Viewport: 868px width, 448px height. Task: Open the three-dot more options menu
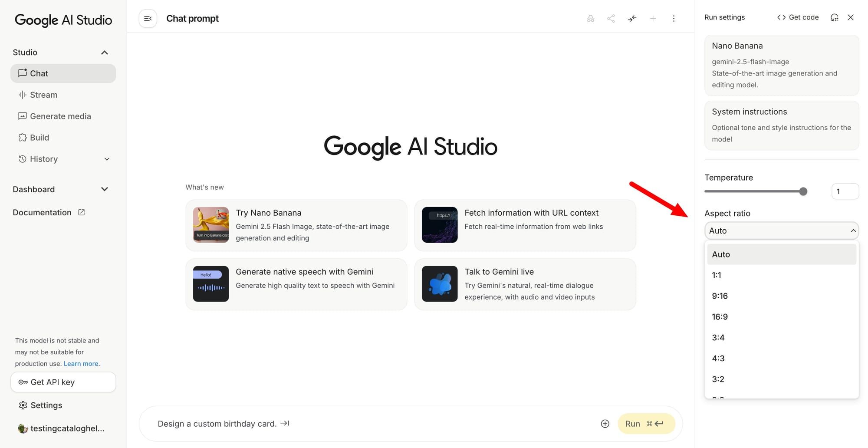click(674, 19)
